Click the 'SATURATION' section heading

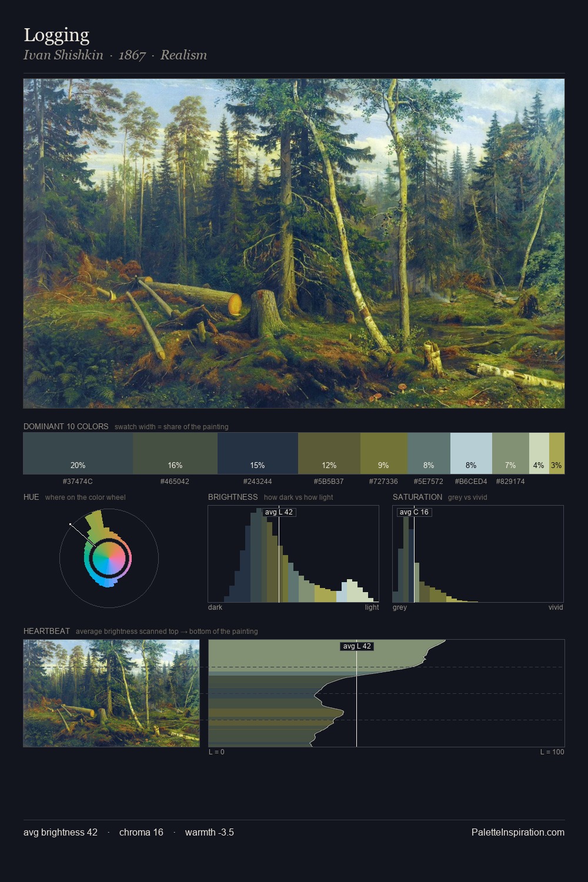417,497
